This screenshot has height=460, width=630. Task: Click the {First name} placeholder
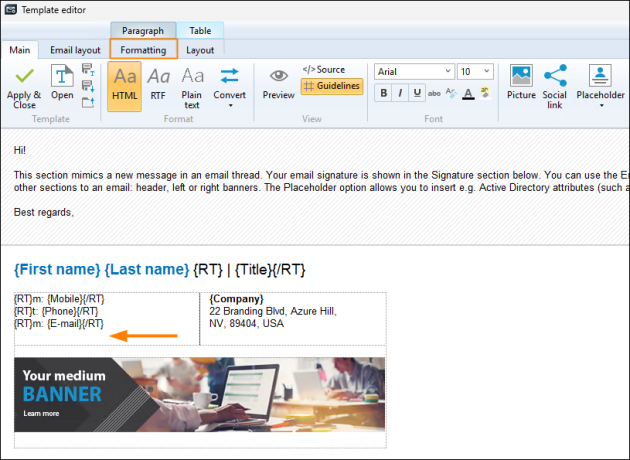57,270
